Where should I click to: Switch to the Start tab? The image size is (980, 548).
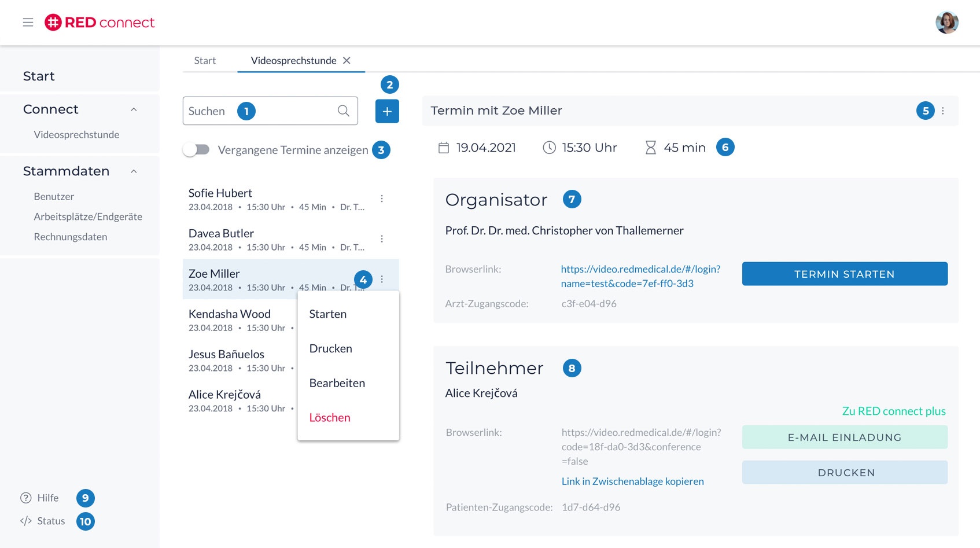coord(205,61)
